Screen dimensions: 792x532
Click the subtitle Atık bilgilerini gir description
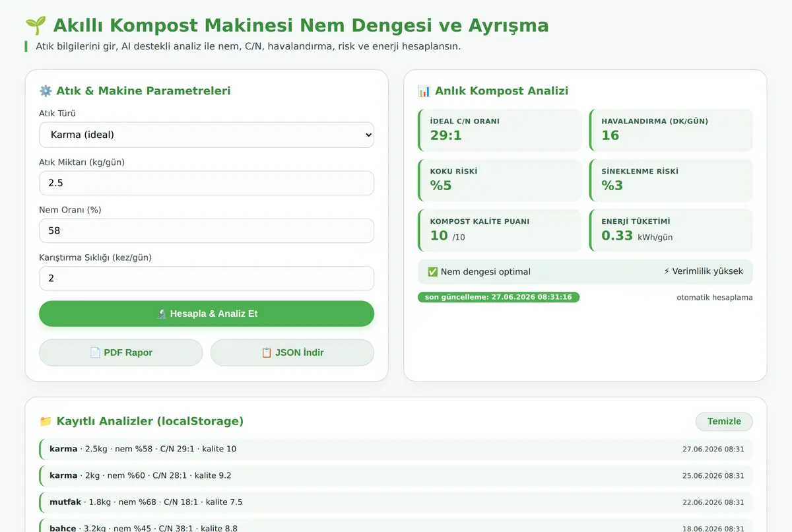click(x=248, y=46)
